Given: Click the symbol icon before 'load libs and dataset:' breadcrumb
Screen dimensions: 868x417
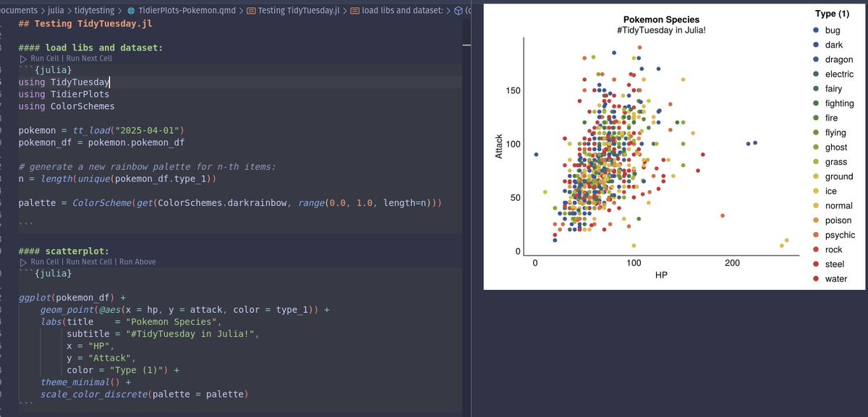Looking at the screenshot, I should (354, 11).
